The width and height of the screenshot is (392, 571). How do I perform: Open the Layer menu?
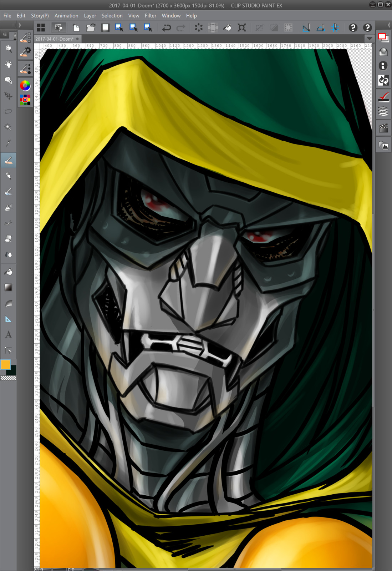pos(90,16)
